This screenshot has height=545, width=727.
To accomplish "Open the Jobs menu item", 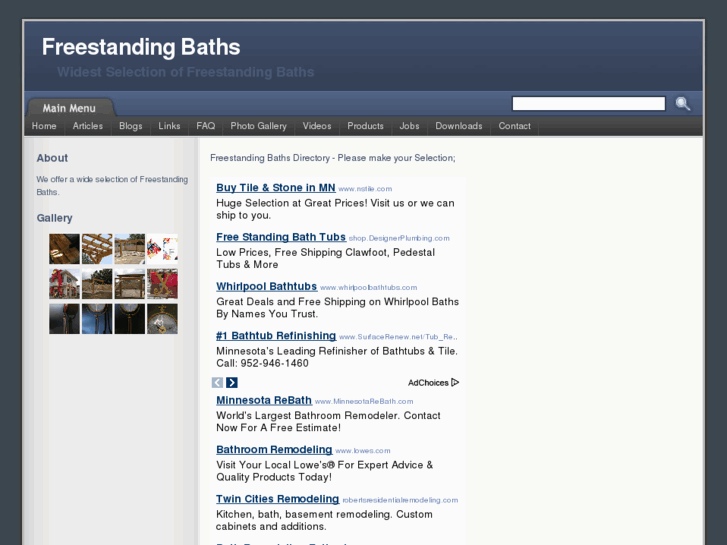I will pyautogui.click(x=409, y=126).
